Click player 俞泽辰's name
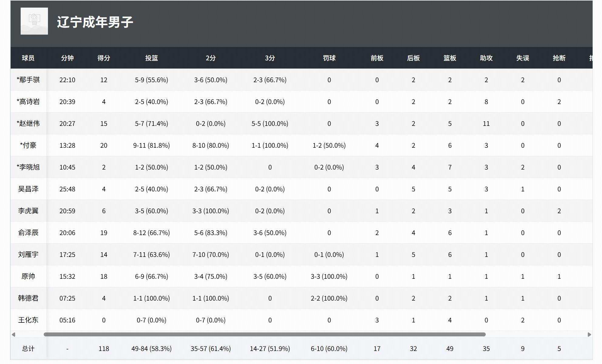This screenshot has width=602, height=364. (x=28, y=233)
